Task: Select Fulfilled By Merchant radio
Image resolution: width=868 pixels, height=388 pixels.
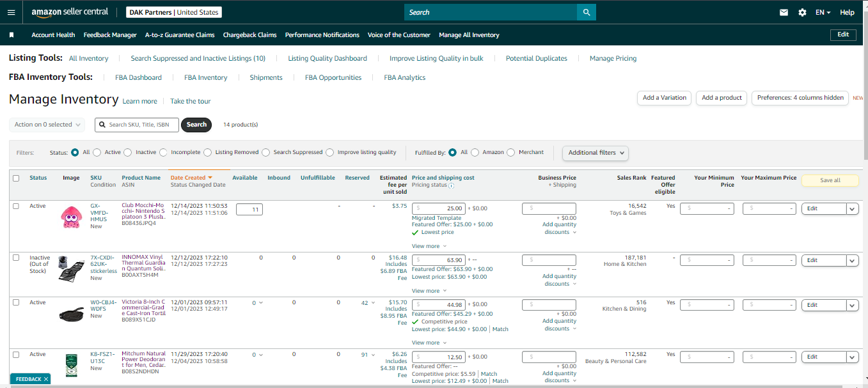Action: tap(511, 152)
